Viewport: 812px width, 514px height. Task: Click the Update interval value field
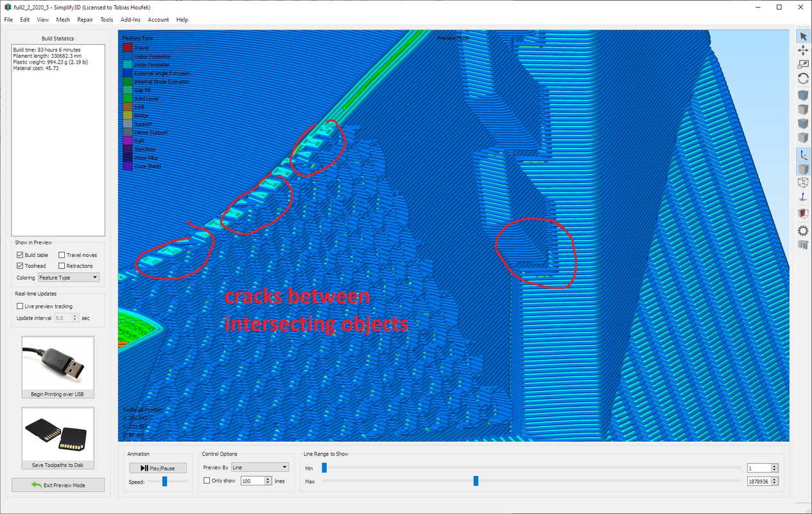(63, 318)
